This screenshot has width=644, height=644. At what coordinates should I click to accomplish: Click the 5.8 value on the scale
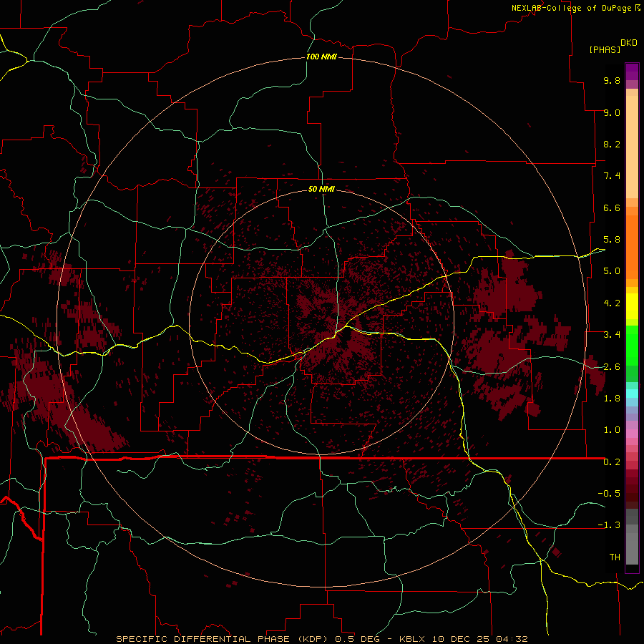point(612,240)
